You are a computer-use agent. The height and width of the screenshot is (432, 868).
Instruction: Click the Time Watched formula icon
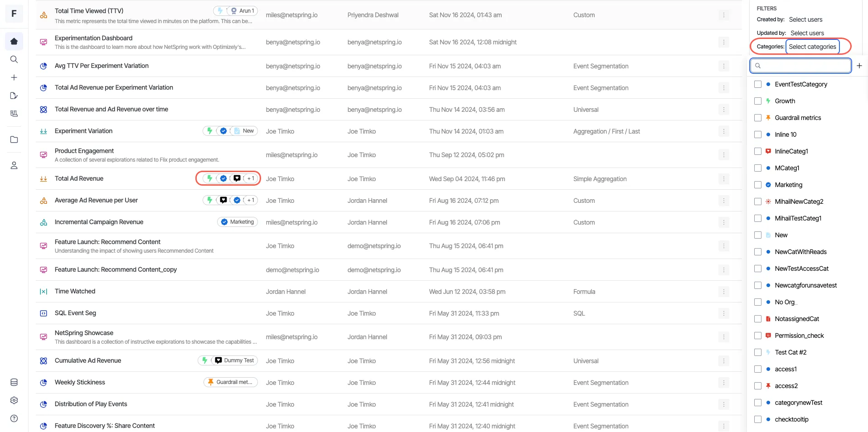[44, 292]
